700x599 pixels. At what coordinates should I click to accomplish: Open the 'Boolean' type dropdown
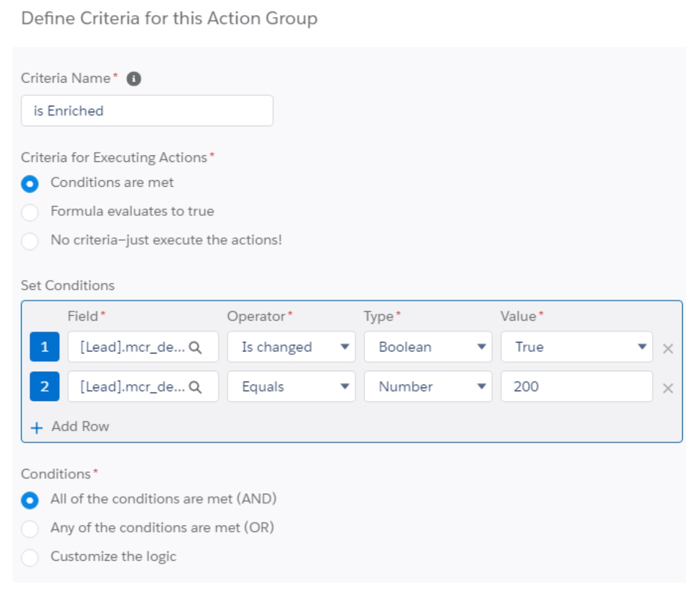click(x=428, y=346)
